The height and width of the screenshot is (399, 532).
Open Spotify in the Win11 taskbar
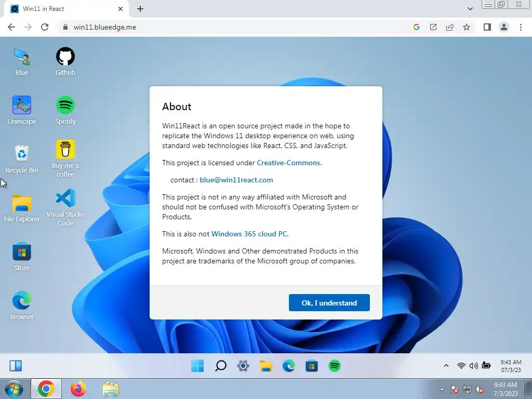pyautogui.click(x=335, y=366)
